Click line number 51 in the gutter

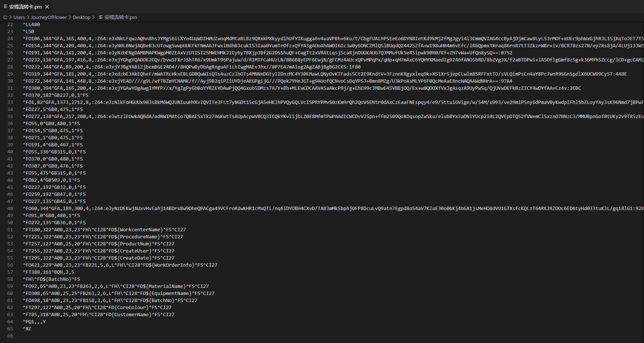10,230
